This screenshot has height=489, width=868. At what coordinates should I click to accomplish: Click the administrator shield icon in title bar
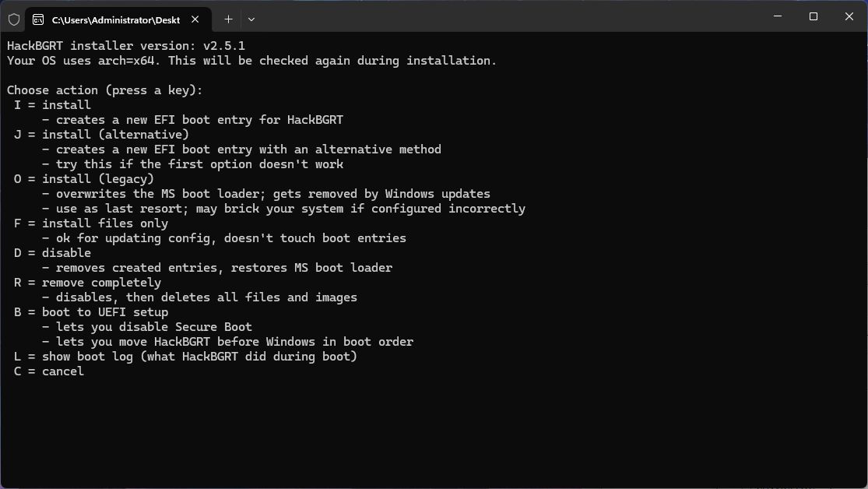pyautogui.click(x=13, y=19)
